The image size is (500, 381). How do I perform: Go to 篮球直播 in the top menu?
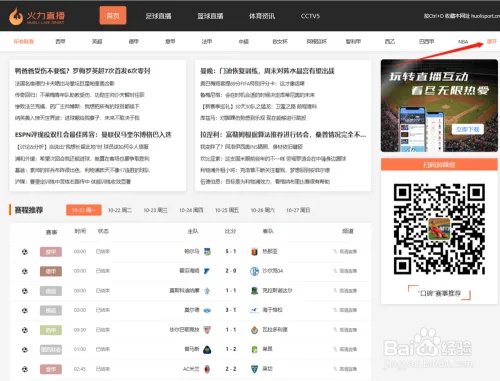[210, 16]
